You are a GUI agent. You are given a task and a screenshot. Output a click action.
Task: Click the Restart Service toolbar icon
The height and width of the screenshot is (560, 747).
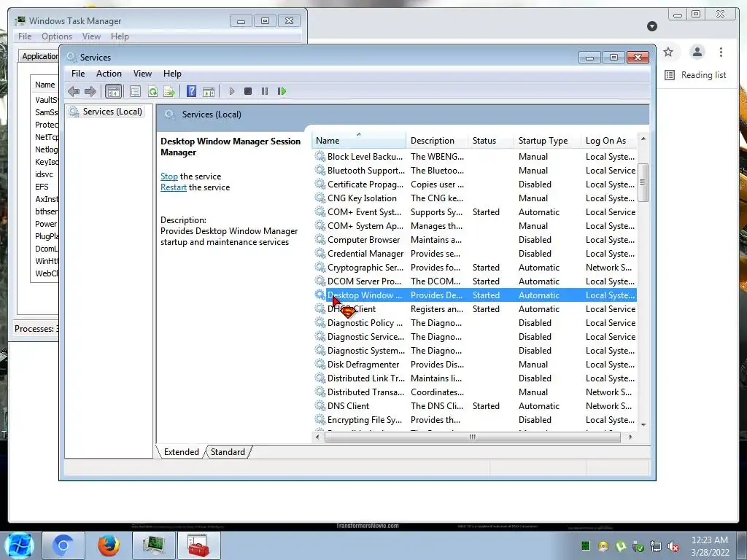(x=282, y=91)
